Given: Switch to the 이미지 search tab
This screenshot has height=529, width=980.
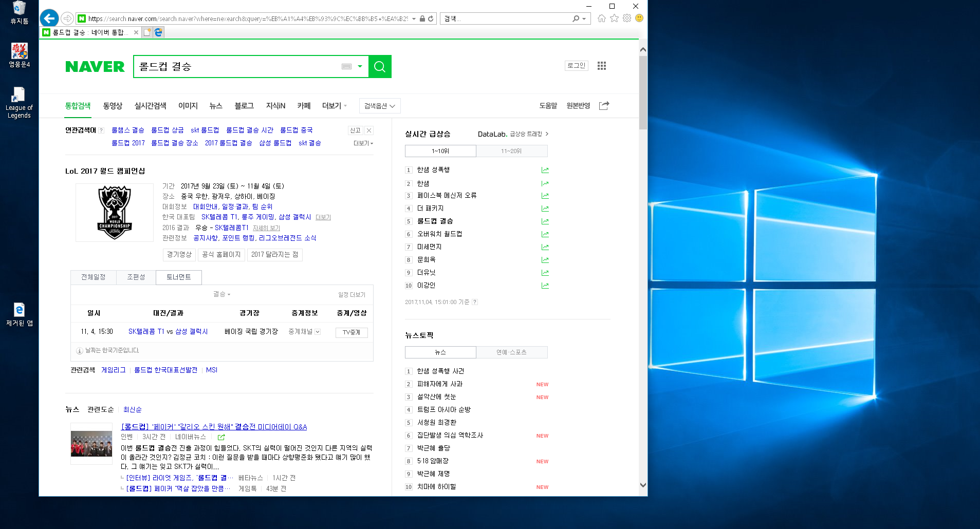Looking at the screenshot, I should pos(188,106).
